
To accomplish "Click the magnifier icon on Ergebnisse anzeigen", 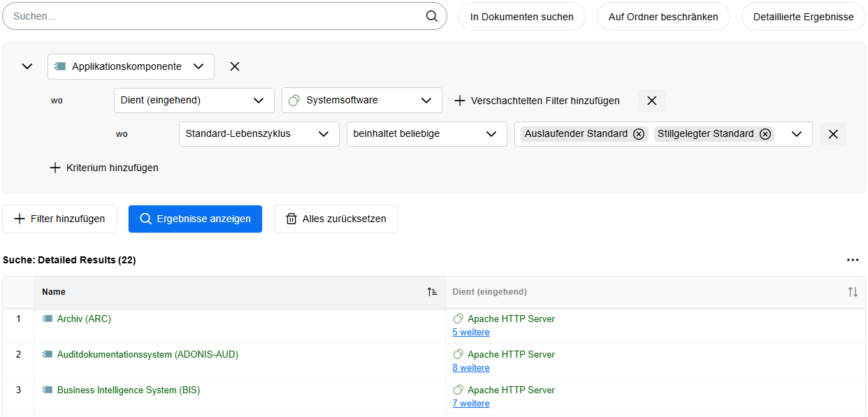I will (145, 219).
